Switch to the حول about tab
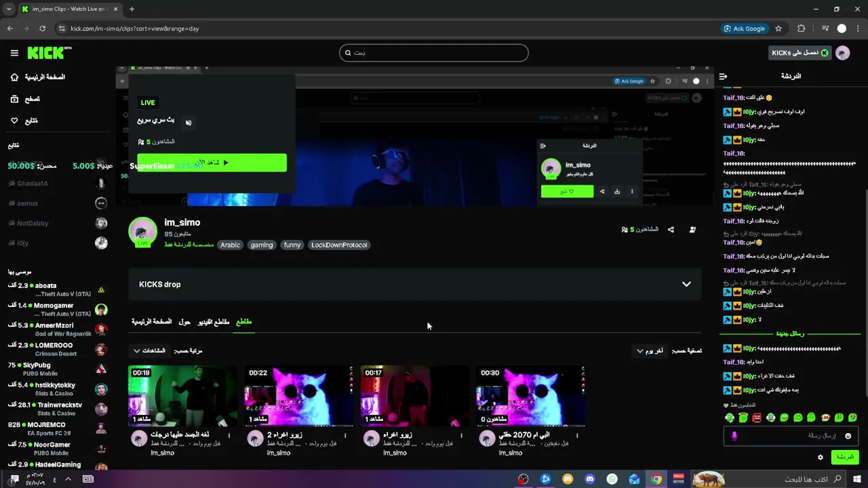 pos(184,322)
